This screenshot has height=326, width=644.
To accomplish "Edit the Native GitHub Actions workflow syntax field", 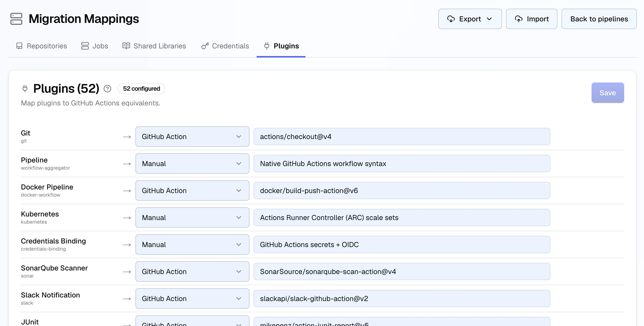I will [402, 164].
